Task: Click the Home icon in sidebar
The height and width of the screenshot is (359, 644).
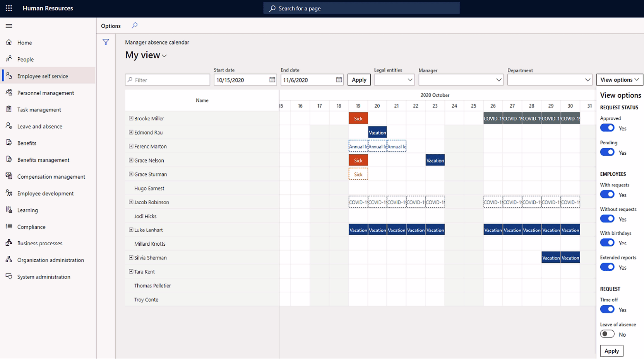Action: pos(9,43)
